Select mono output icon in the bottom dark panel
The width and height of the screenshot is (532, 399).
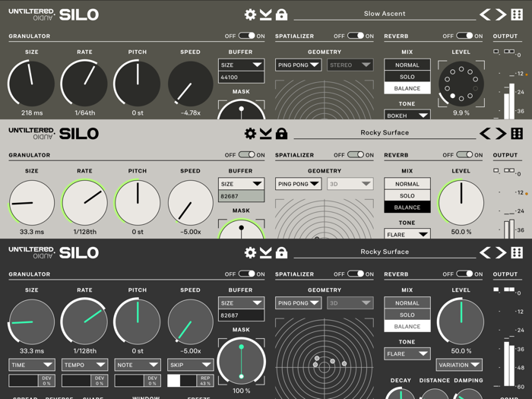tap(496, 290)
